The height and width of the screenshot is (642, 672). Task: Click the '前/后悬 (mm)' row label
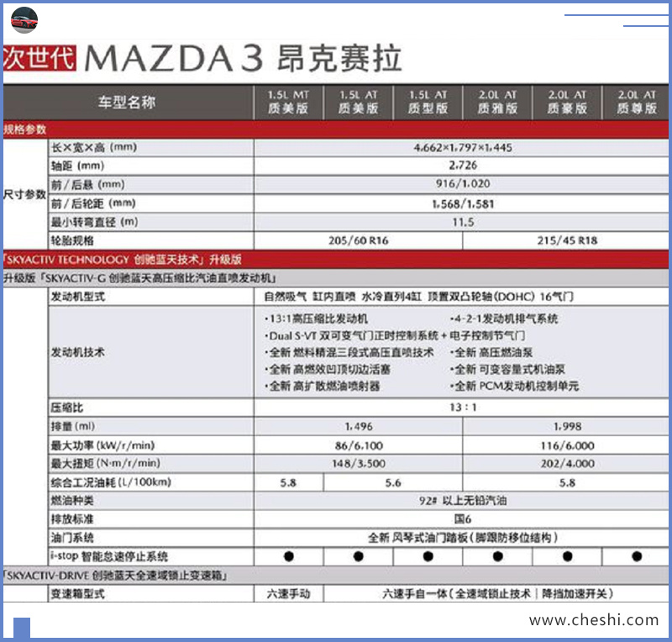(88, 185)
